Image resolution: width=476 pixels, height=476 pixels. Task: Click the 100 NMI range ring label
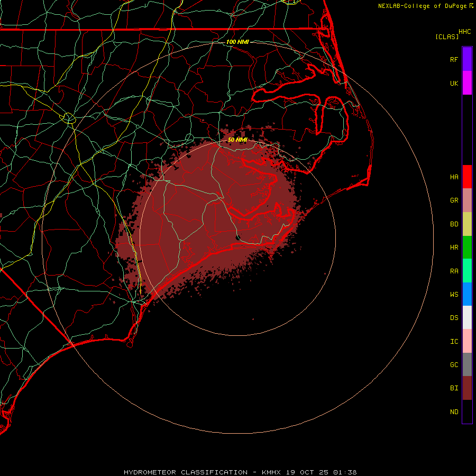(237, 42)
